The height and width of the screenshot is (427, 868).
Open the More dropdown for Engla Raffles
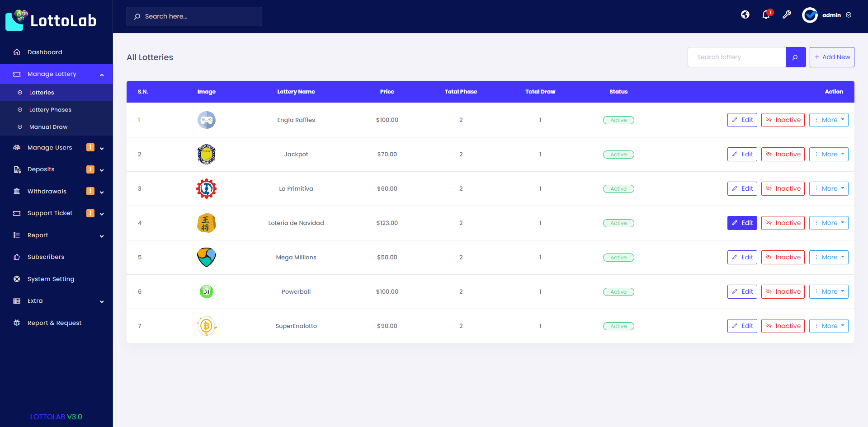(828, 120)
